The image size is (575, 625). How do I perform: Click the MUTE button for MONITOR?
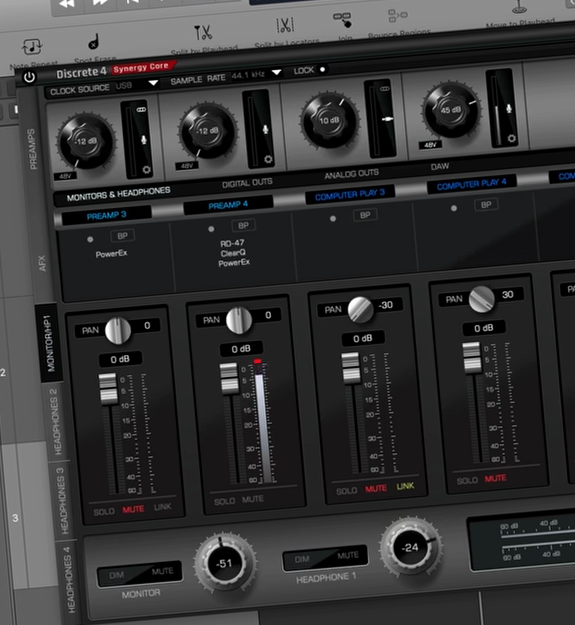point(162,572)
